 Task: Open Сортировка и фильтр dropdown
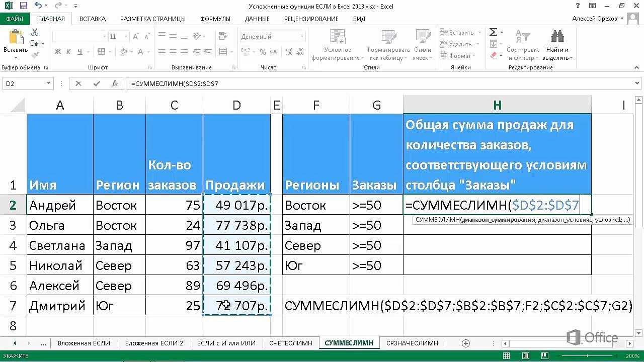tap(523, 45)
